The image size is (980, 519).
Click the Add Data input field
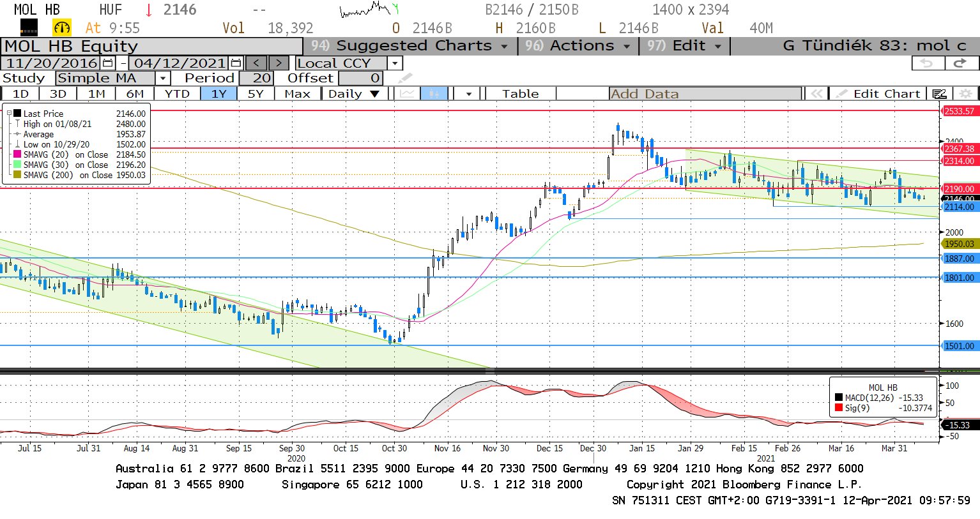[705, 94]
